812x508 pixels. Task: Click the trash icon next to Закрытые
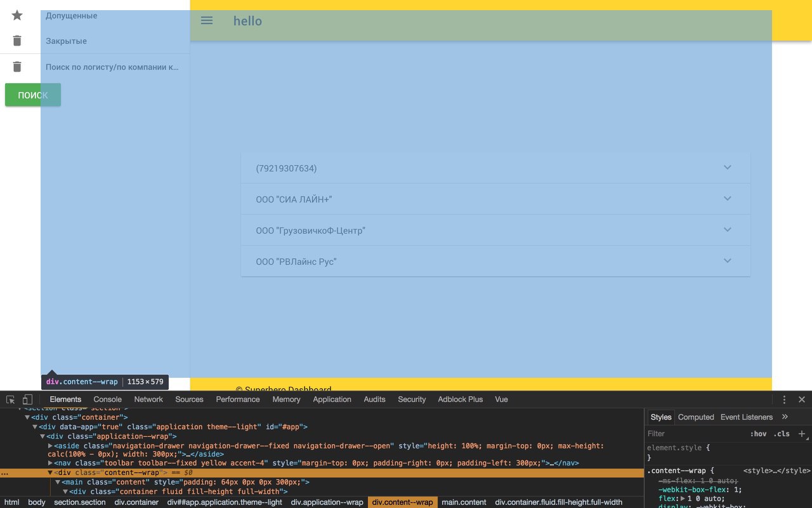coord(17,41)
